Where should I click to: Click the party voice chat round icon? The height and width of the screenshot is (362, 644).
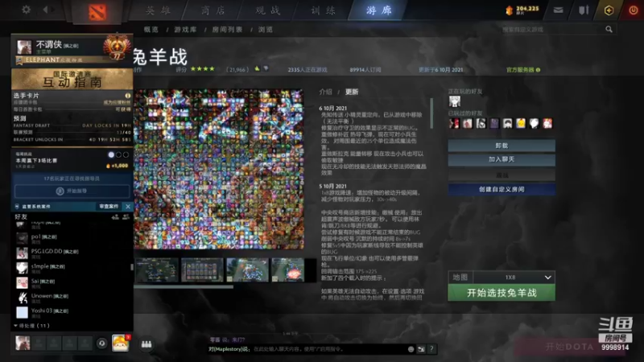(x=102, y=343)
